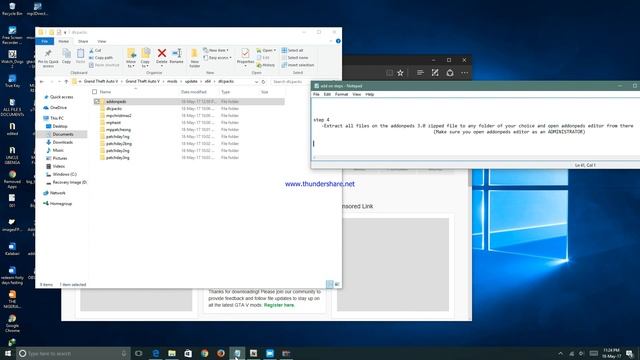
Task: Switch to details view in Explorer status bar
Action: click(329, 284)
